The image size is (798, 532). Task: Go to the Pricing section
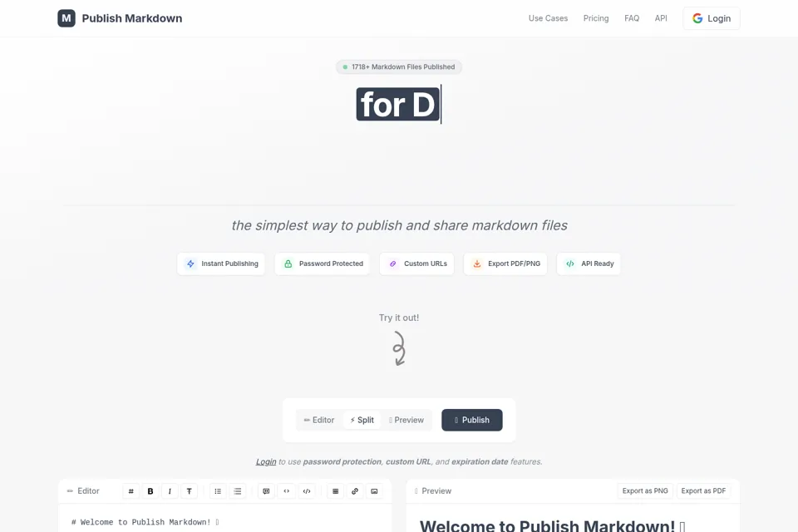pyautogui.click(x=596, y=18)
